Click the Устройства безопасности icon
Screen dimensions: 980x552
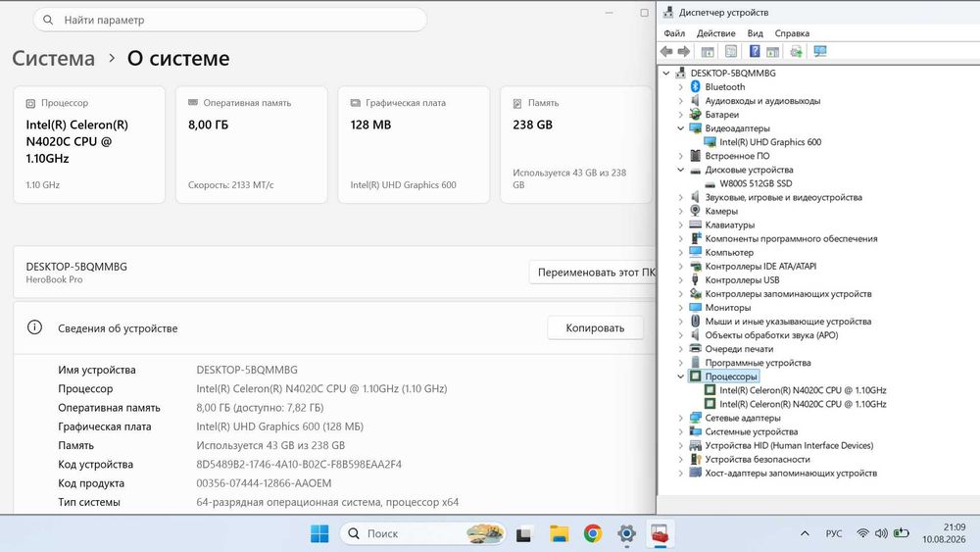point(695,459)
